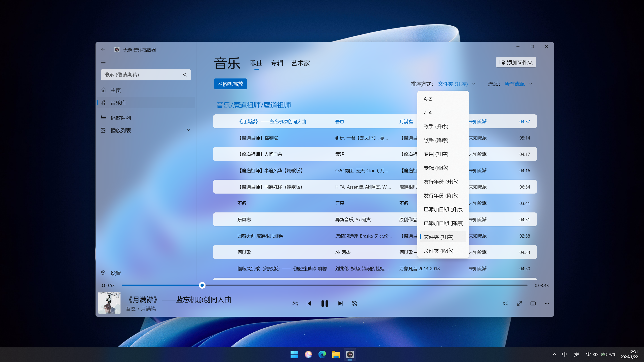Switch to 艺术家 artists tab
Image resolution: width=644 pixels, height=362 pixels.
point(300,63)
